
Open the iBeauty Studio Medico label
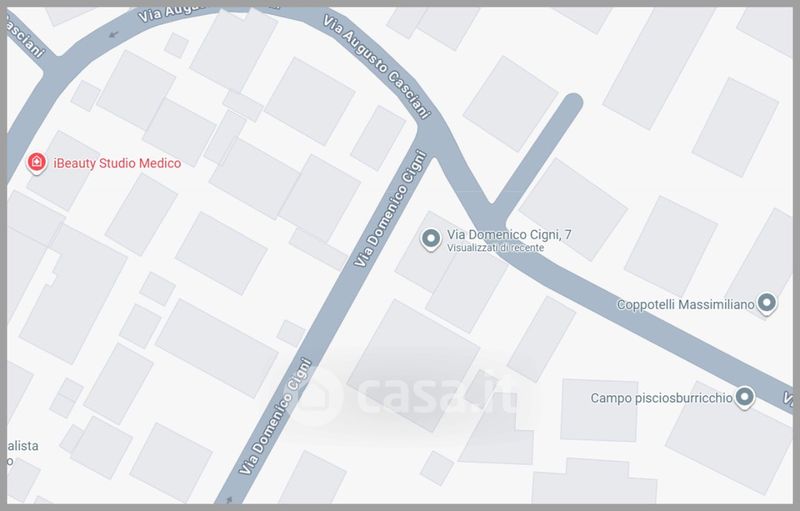[x=117, y=163]
